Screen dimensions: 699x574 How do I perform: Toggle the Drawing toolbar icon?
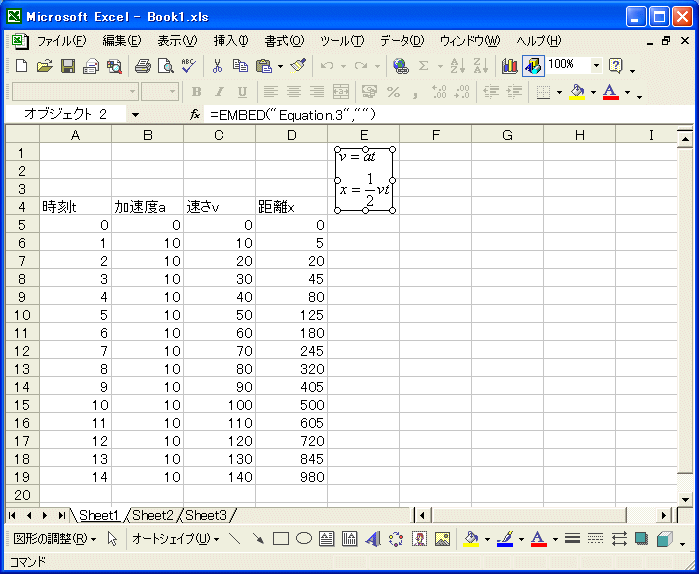click(533, 66)
